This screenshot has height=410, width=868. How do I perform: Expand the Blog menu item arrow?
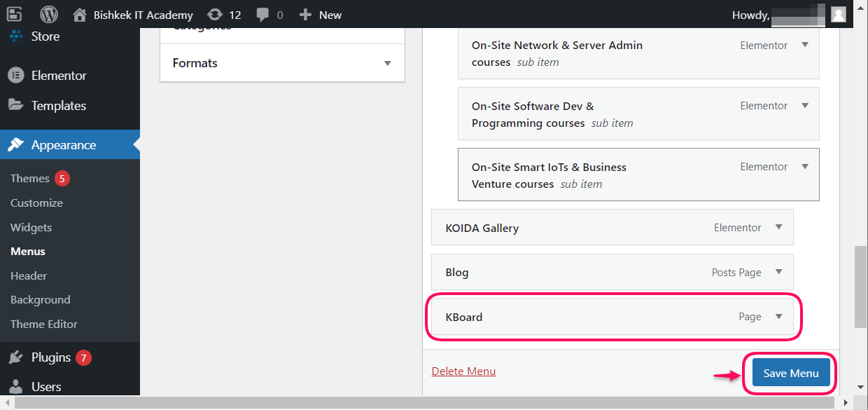pyautogui.click(x=779, y=272)
